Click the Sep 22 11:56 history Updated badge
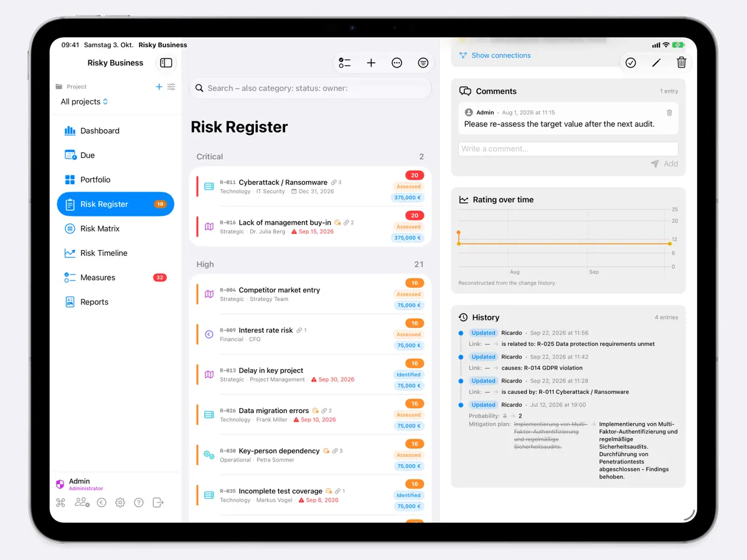Viewport: 747px width, 560px height. pos(483,333)
